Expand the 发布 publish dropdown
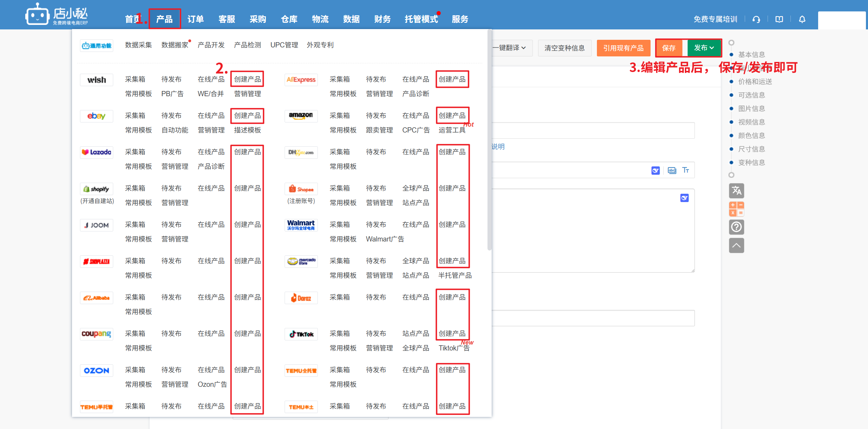This screenshot has height=429, width=868. tap(704, 48)
